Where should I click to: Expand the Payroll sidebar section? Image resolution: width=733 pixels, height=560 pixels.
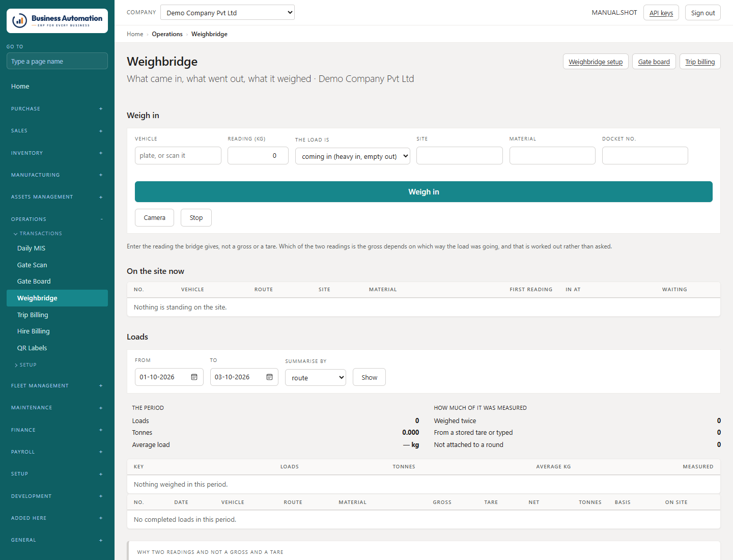tap(57, 452)
